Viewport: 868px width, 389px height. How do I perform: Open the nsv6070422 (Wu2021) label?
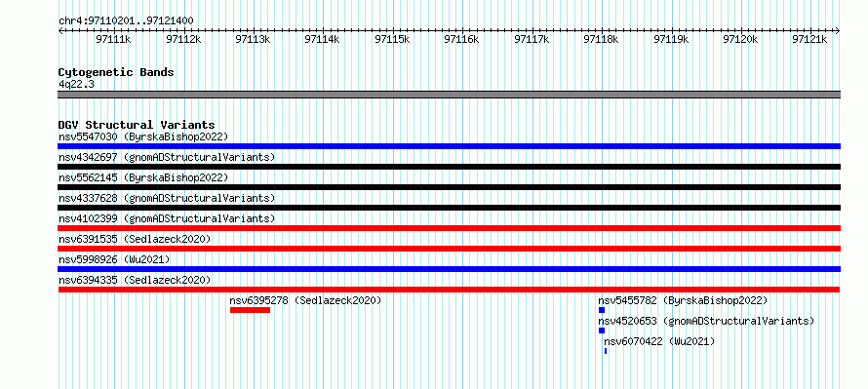(659, 341)
